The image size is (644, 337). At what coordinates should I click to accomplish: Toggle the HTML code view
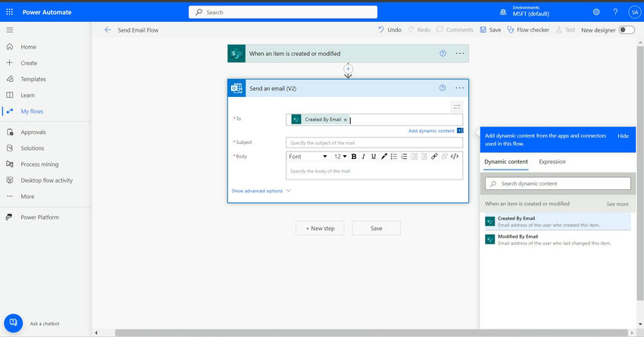(455, 157)
